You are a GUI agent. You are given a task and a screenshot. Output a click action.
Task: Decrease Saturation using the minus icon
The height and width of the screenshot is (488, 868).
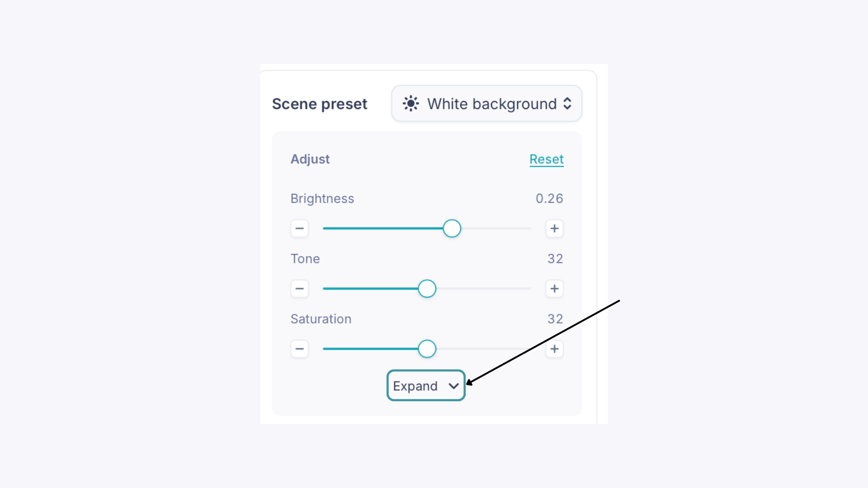299,349
